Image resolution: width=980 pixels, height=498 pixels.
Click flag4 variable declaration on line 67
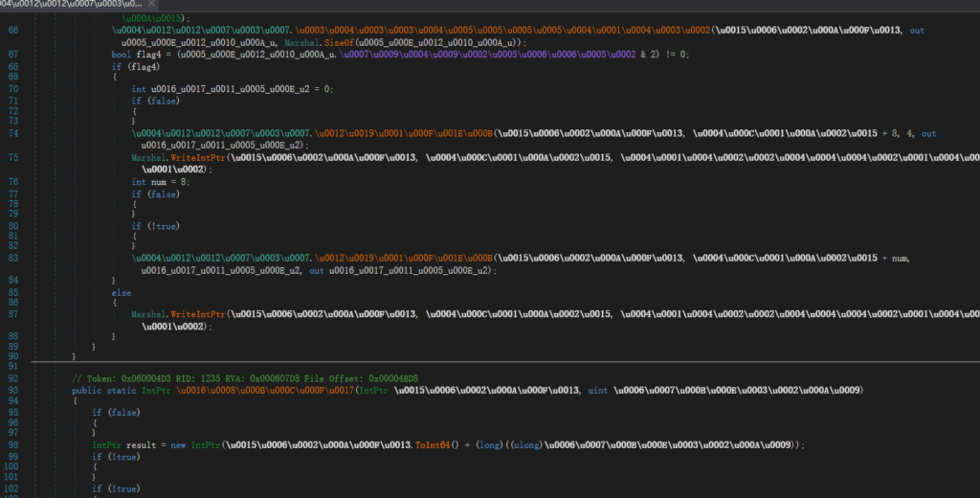[x=151, y=55]
